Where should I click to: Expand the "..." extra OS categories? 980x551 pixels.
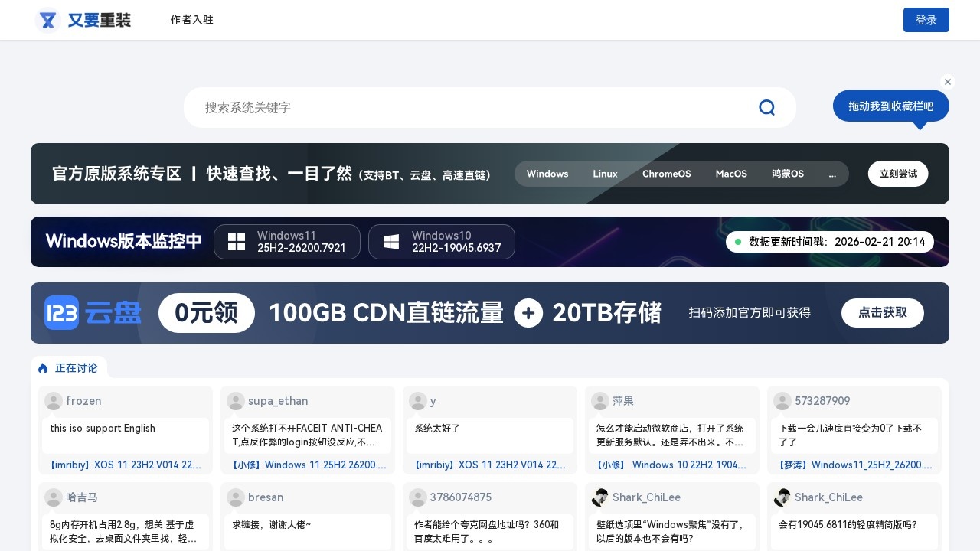(x=832, y=174)
